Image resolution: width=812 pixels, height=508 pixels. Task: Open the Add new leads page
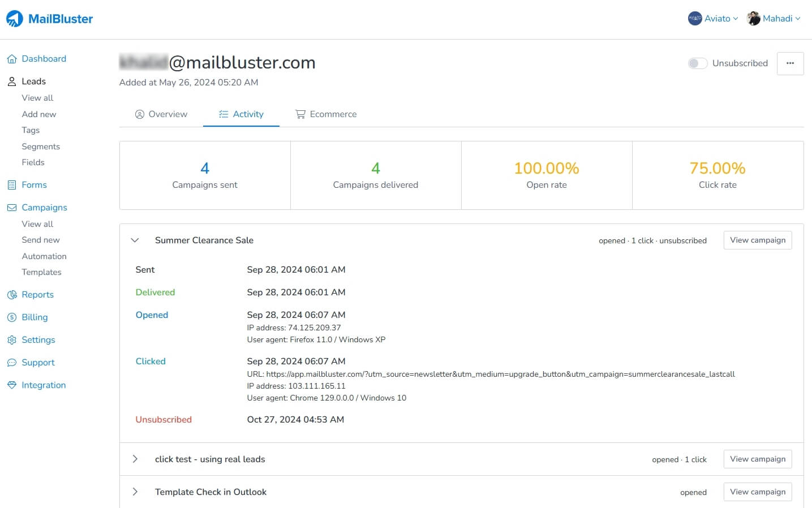(x=38, y=114)
